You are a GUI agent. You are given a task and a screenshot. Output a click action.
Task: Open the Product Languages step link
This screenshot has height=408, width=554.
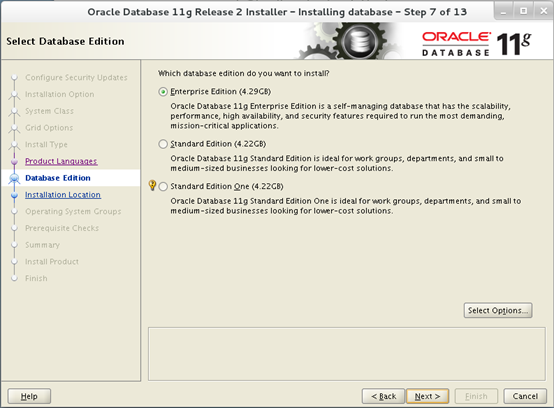coord(61,161)
